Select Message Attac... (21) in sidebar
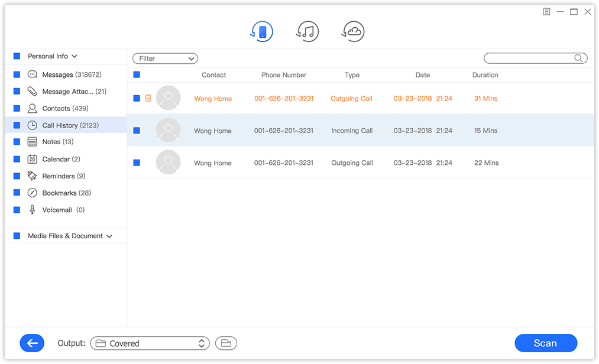This screenshot has height=364, width=599. point(75,92)
